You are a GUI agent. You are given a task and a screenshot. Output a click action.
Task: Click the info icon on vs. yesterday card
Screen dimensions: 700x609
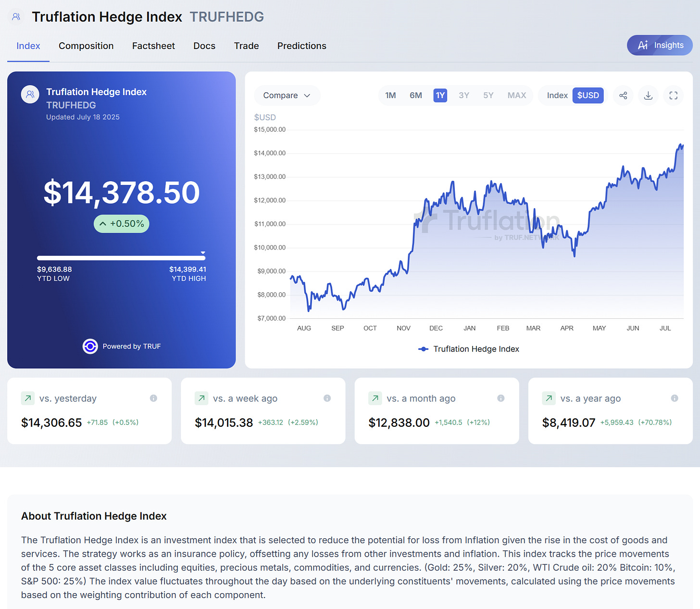[x=153, y=398]
